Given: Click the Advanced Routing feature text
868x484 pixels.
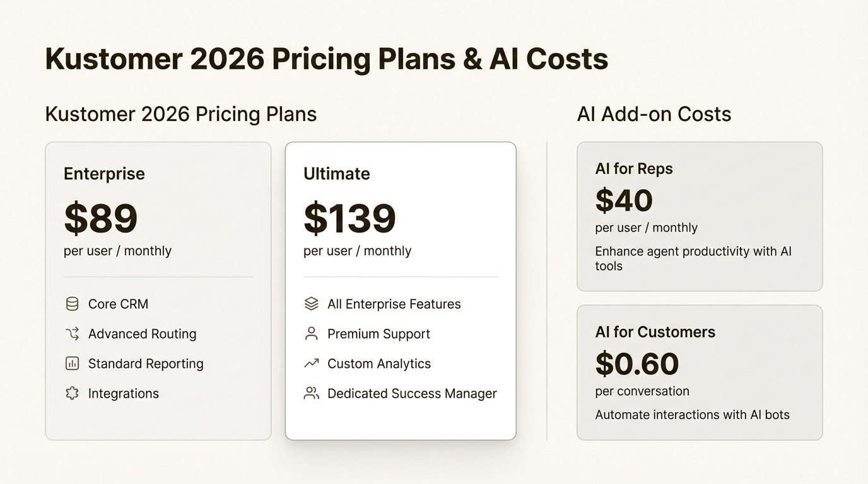Looking at the screenshot, I should point(142,334).
